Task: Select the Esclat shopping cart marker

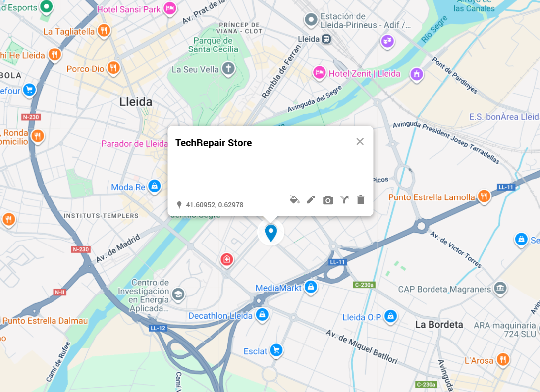Action: coord(276,351)
